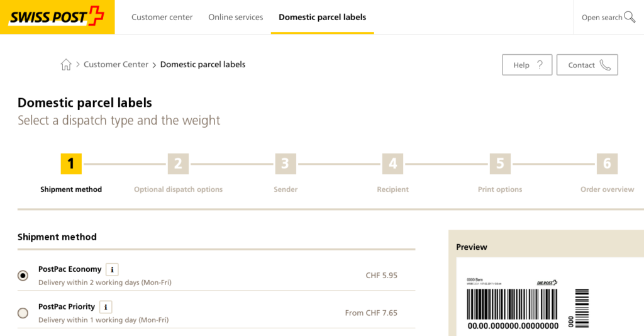Viewport: 644px width, 336px height.
Task: Select PostPac Economy radio button
Action: point(23,276)
